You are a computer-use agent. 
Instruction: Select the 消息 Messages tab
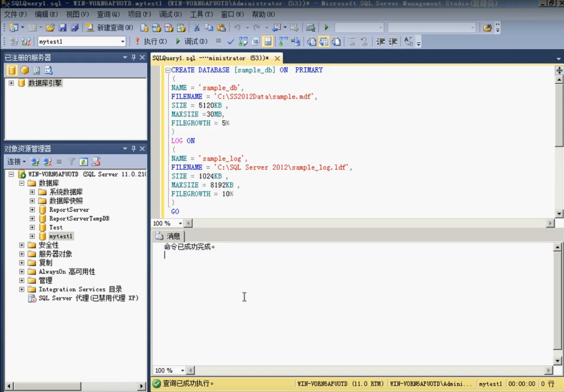169,236
